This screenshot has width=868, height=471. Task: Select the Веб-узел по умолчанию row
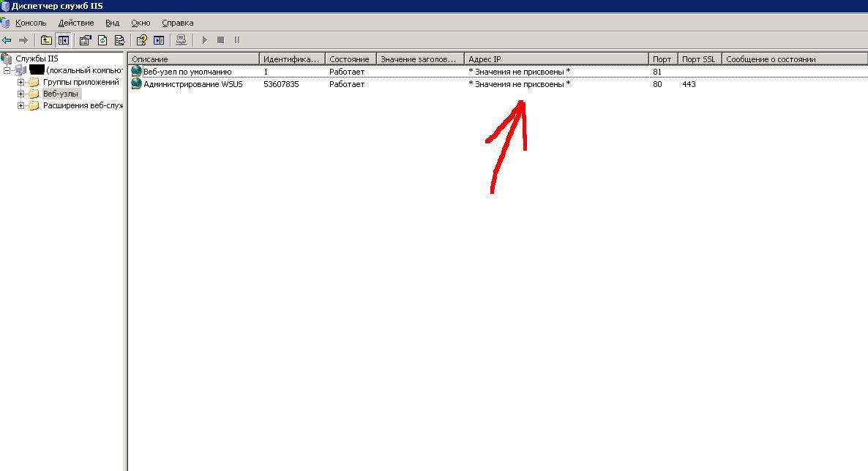[498, 72]
